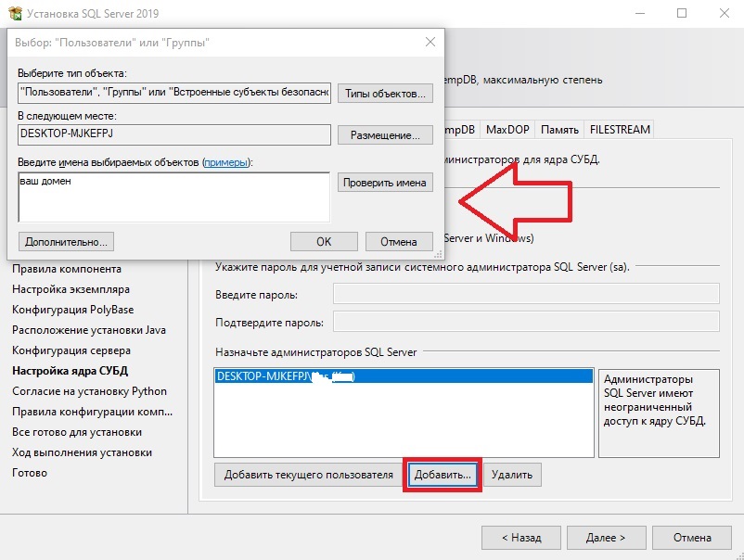
Task: Open the FILESTREAM tab
Action: tap(620, 130)
